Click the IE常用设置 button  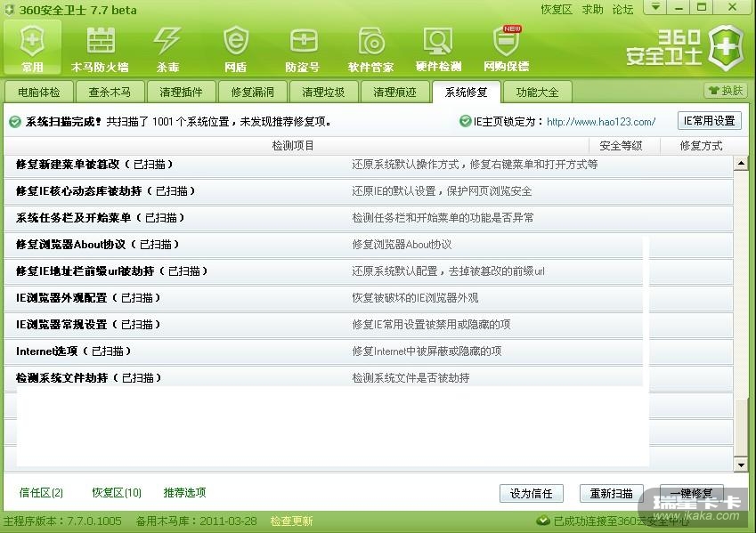[709, 120]
